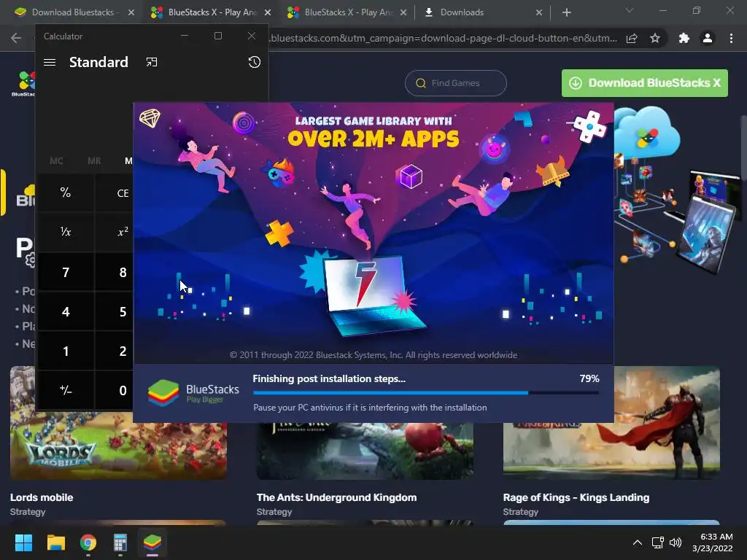
Task: Open the Chrome extensions puzzle icon
Action: point(684,38)
